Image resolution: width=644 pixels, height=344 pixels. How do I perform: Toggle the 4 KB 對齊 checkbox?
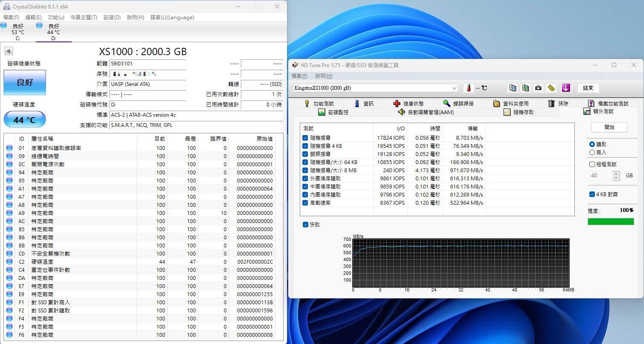pyautogui.click(x=592, y=194)
